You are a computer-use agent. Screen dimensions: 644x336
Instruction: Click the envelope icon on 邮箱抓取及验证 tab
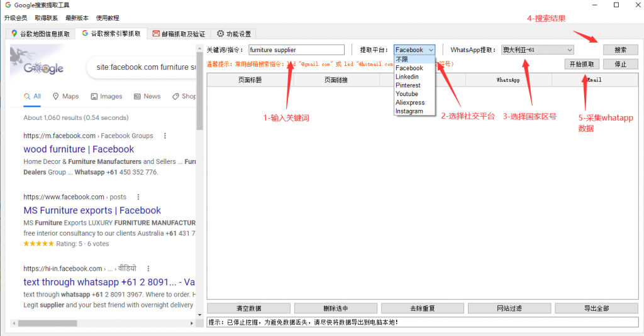click(156, 33)
